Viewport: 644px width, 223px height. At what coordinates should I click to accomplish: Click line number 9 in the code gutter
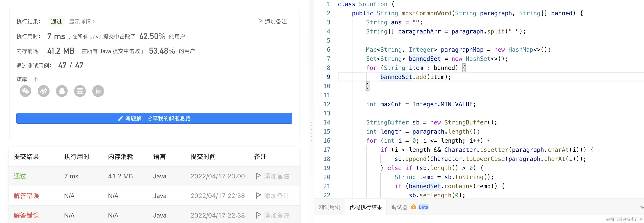pos(328,77)
